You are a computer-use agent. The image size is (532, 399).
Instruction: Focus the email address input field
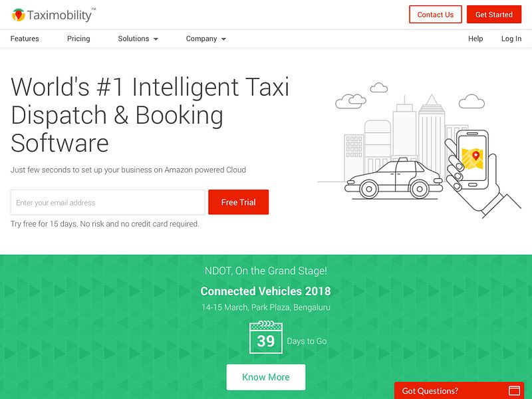point(108,202)
